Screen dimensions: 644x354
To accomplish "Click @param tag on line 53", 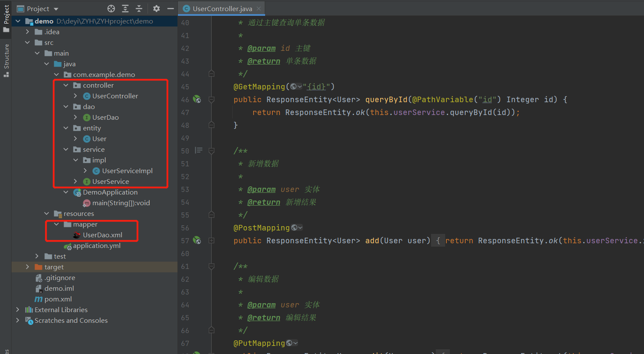I will [261, 189].
